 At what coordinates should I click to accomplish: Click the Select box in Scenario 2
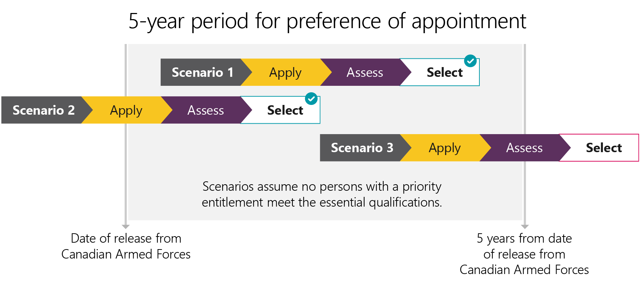pos(285,110)
